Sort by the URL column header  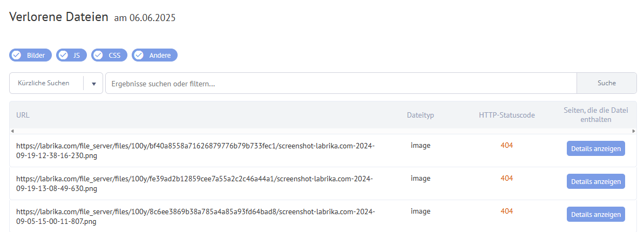pyautogui.click(x=23, y=115)
